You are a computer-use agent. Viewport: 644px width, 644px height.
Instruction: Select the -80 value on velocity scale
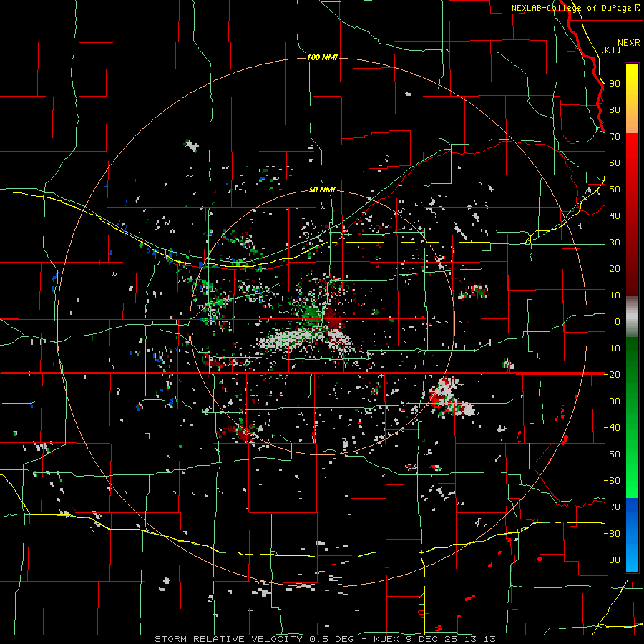click(612, 534)
